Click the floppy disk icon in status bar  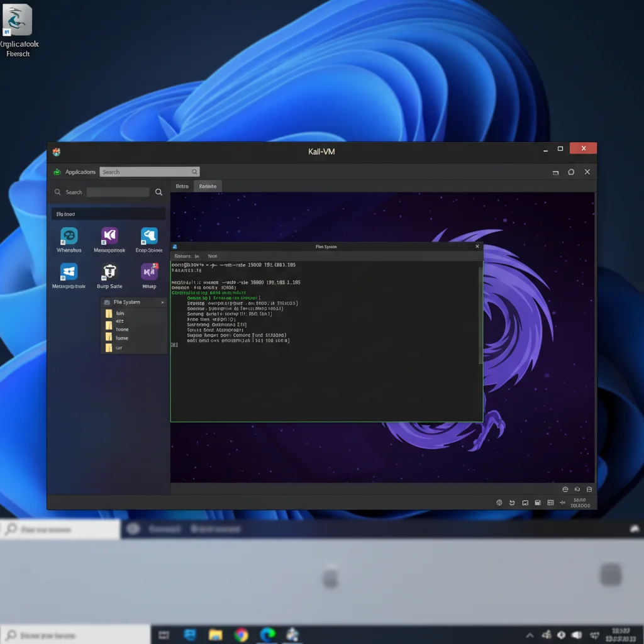(538, 502)
